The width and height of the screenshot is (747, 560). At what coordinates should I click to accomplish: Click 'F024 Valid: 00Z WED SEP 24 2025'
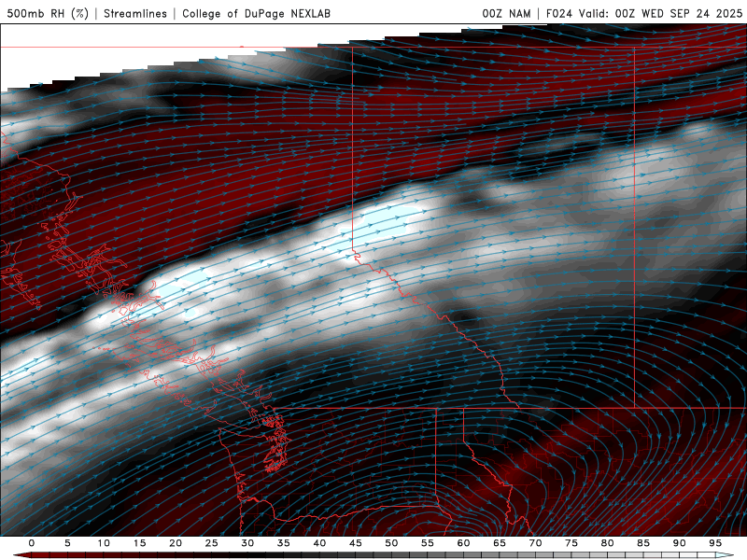[x=644, y=13]
